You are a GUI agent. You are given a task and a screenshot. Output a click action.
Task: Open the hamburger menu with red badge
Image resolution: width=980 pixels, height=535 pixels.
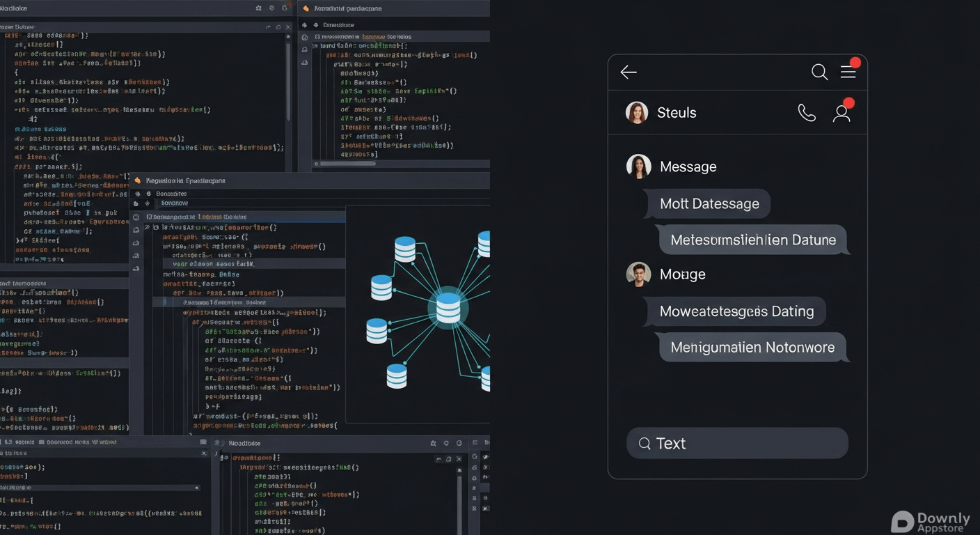tap(848, 71)
